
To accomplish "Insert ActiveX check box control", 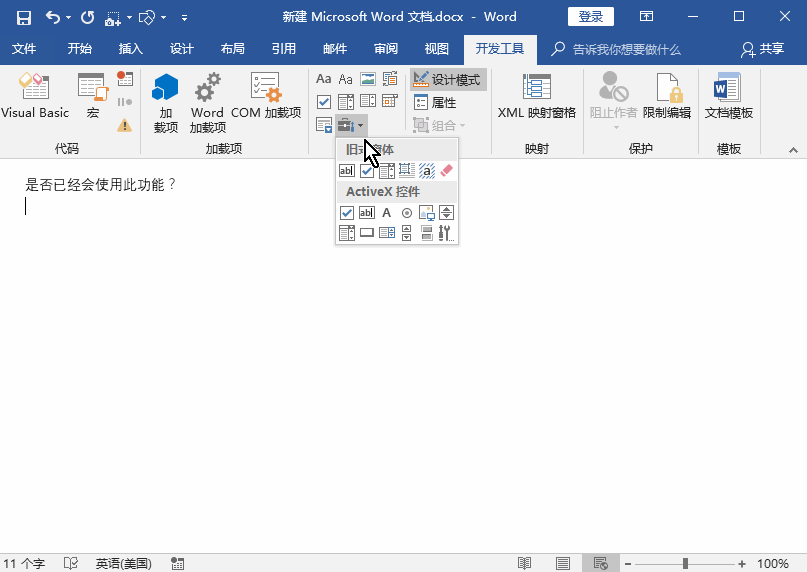I will (347, 213).
